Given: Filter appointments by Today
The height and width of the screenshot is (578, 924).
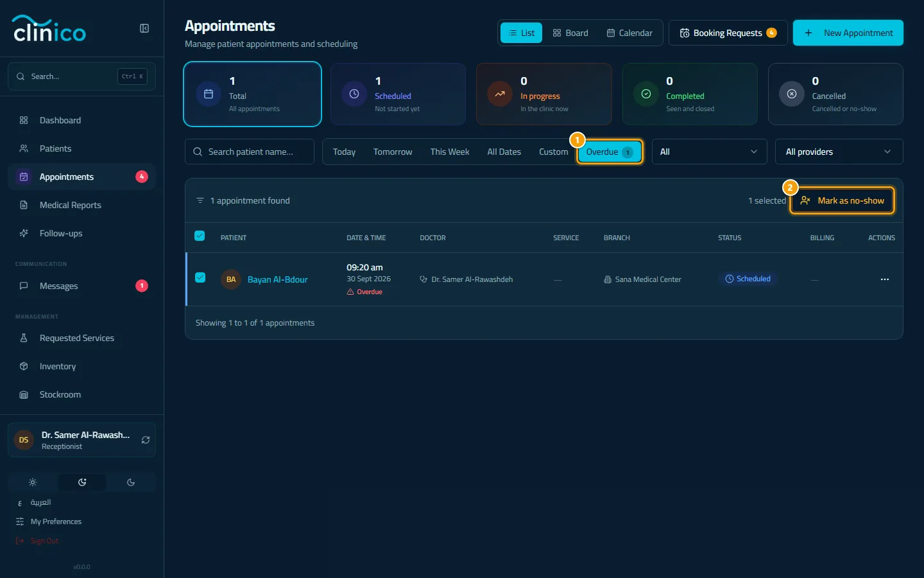Looking at the screenshot, I should coord(344,152).
